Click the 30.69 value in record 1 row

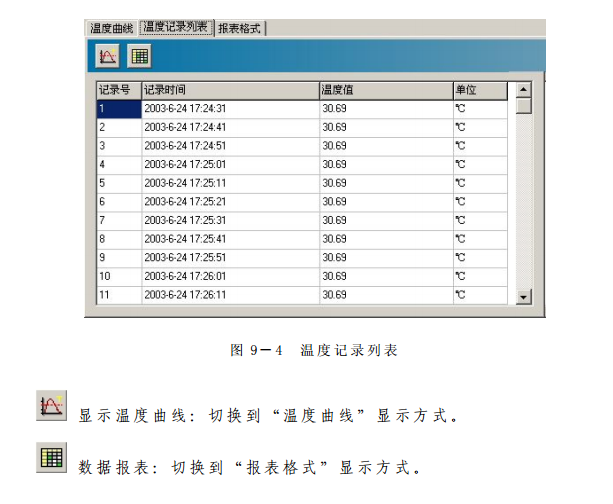click(386, 109)
